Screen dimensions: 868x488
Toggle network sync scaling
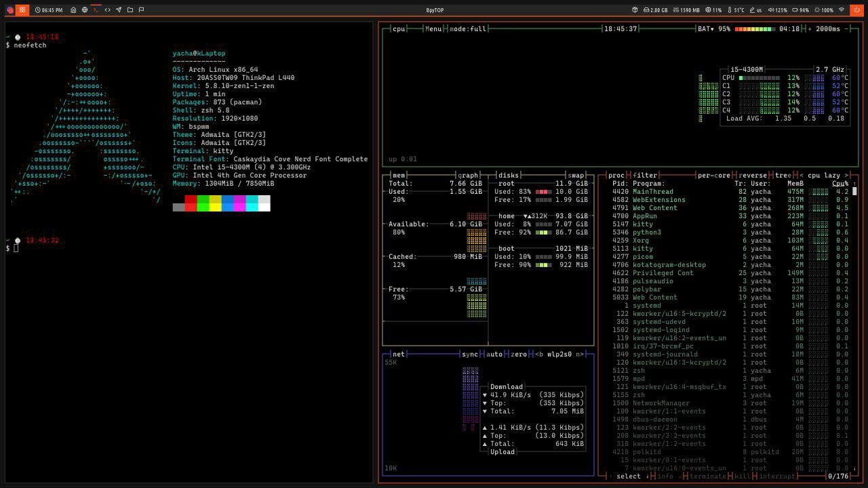tap(470, 354)
